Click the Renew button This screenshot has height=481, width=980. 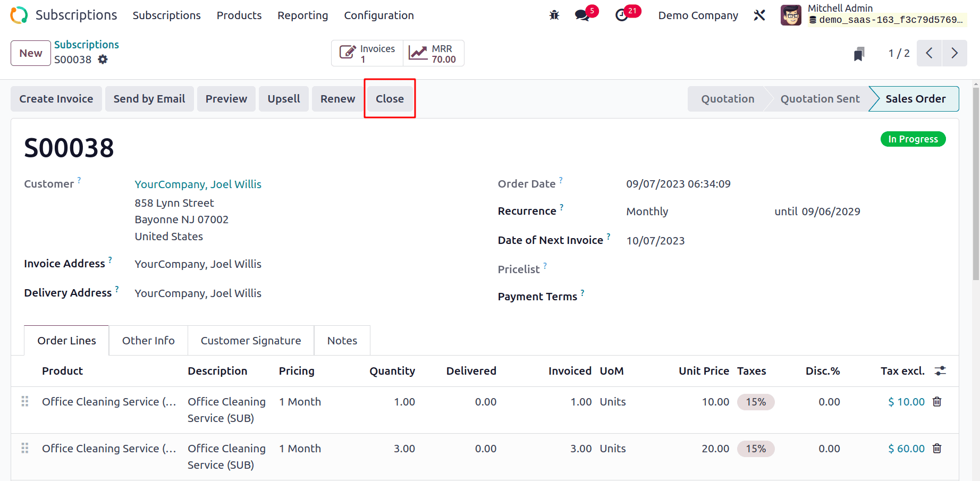pyautogui.click(x=337, y=99)
